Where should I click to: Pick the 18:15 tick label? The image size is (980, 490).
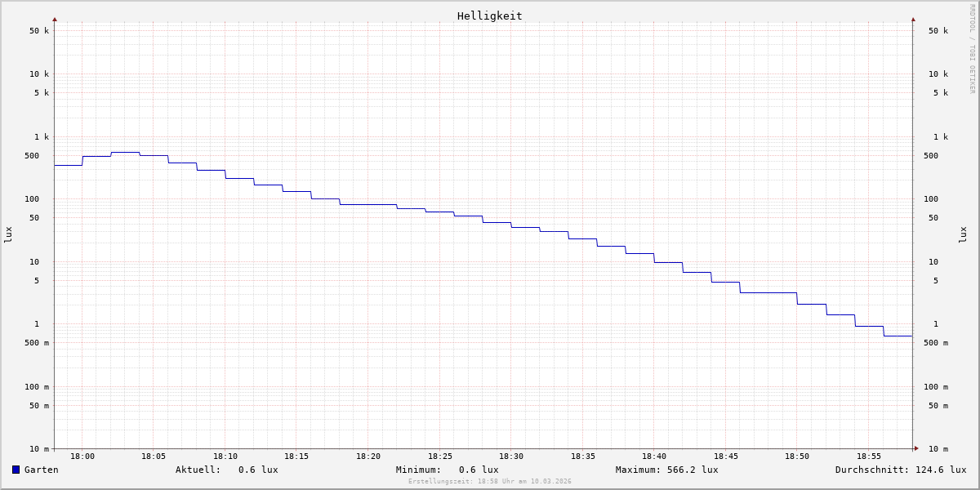(296, 457)
